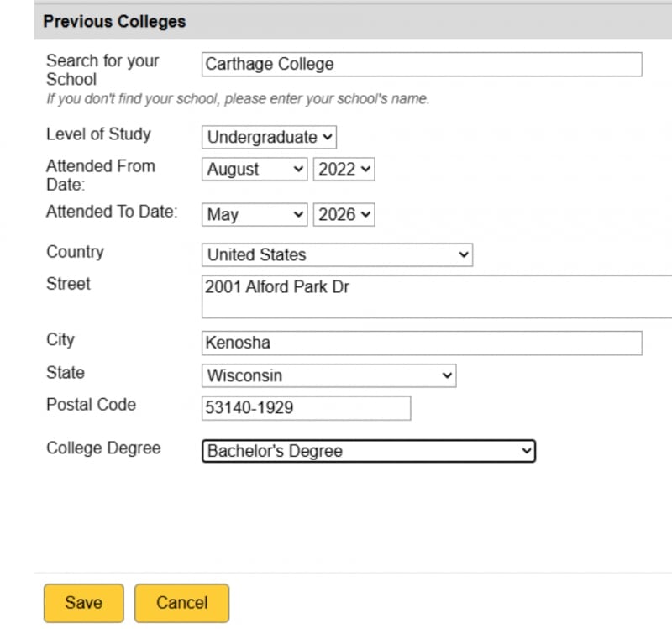Click the Postal Code field
Screen dimensions: 672x629
pyautogui.click(x=306, y=408)
